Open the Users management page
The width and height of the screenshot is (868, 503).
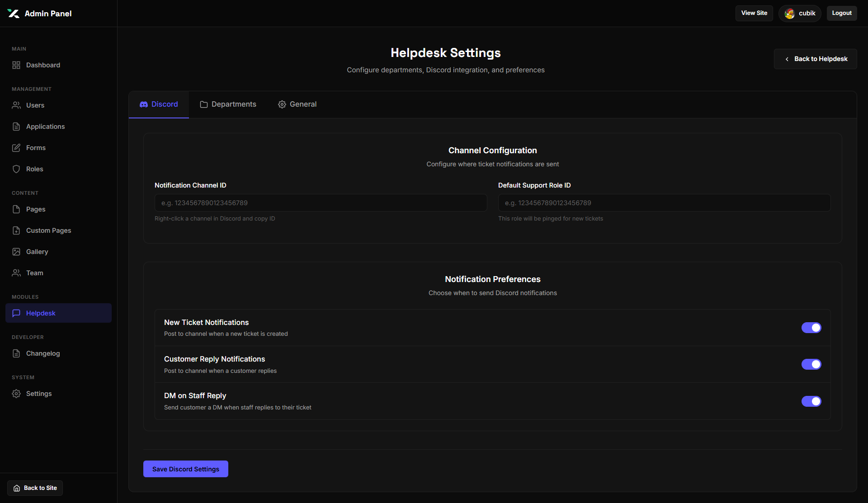(x=58, y=105)
